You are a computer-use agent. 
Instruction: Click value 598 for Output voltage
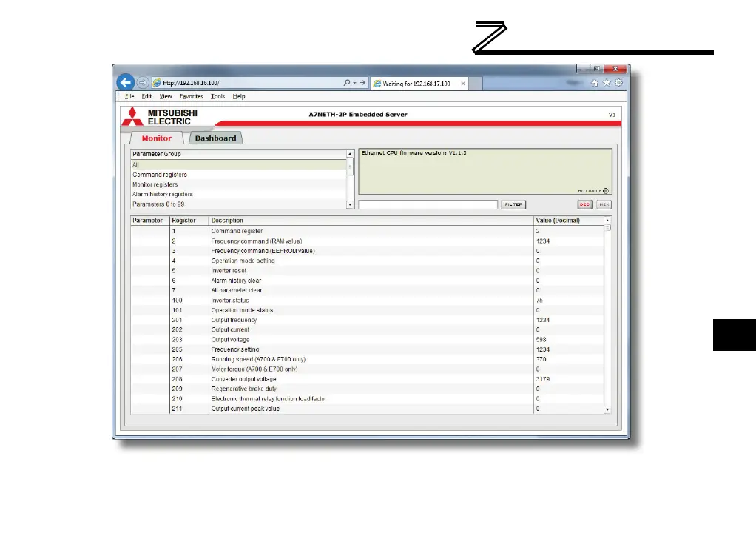[541, 340]
